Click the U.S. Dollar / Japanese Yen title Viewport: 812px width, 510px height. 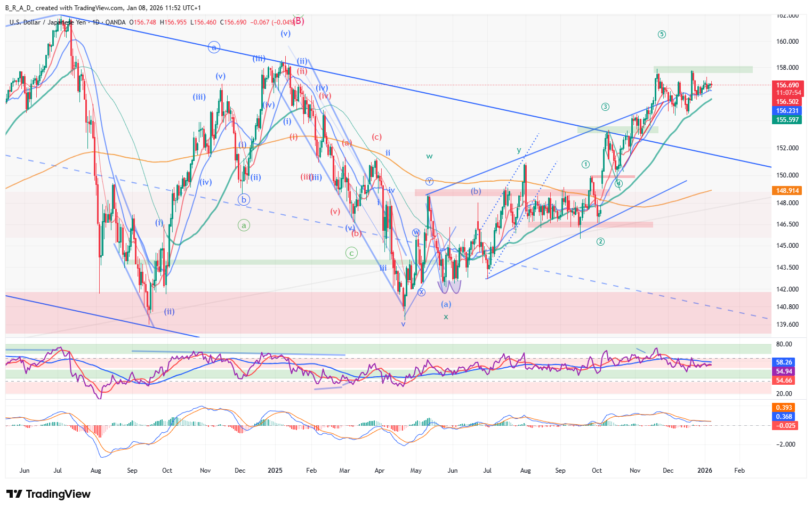point(47,22)
